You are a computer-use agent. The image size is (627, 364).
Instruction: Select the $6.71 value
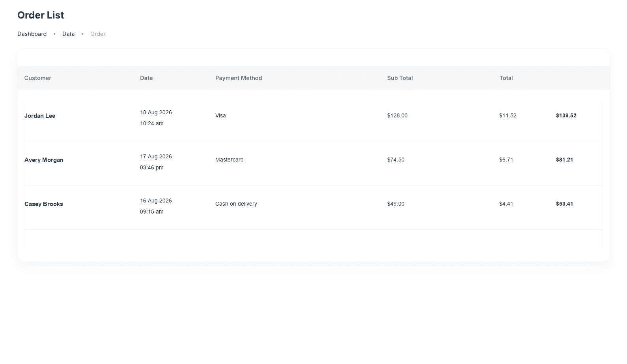tap(506, 160)
